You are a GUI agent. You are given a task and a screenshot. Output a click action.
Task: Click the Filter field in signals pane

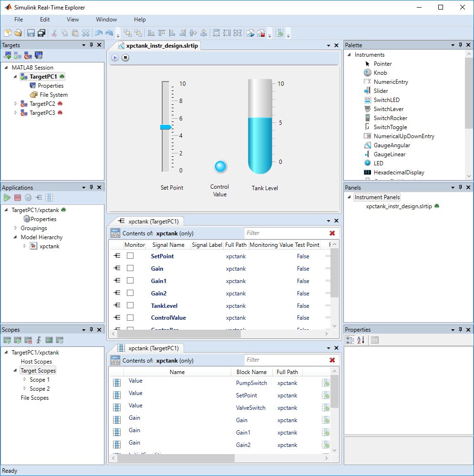(x=286, y=233)
